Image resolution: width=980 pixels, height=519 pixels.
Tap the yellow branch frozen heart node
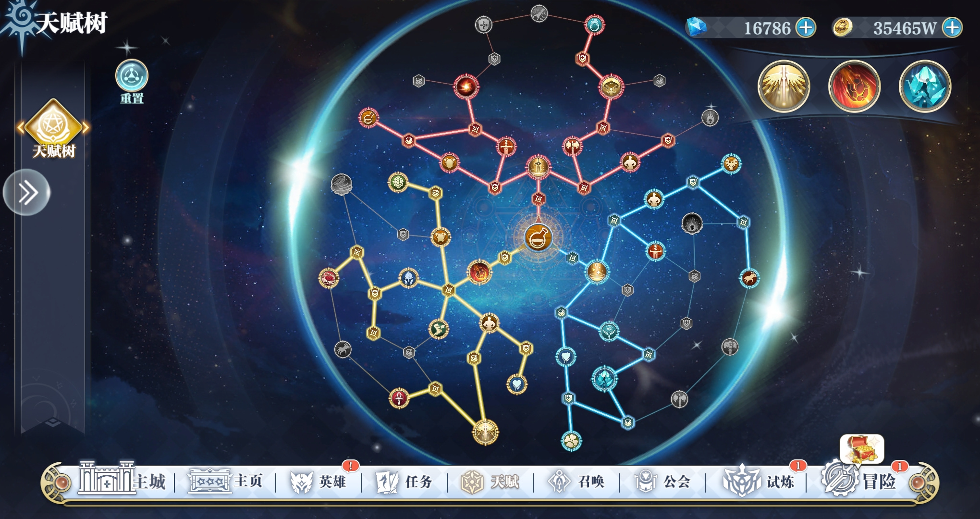(517, 384)
